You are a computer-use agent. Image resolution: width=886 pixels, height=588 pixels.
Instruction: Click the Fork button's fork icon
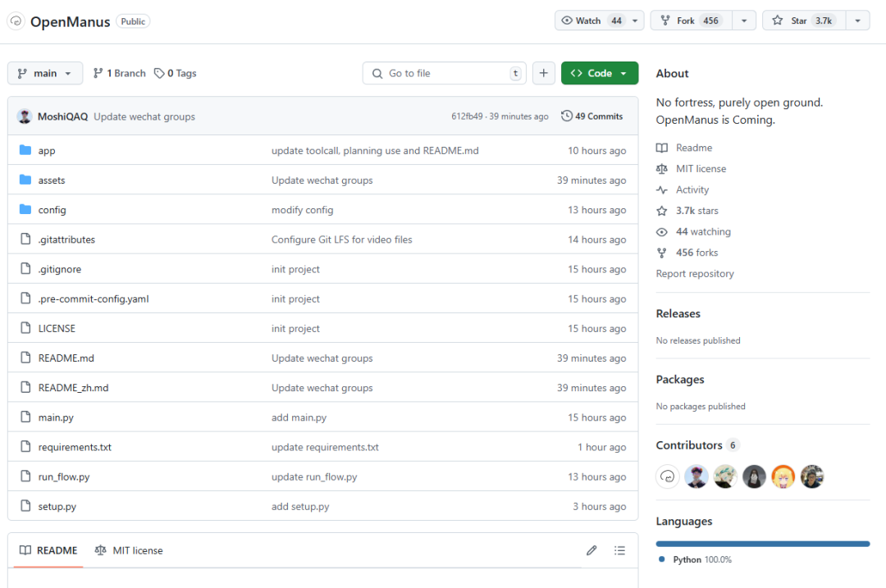click(665, 21)
